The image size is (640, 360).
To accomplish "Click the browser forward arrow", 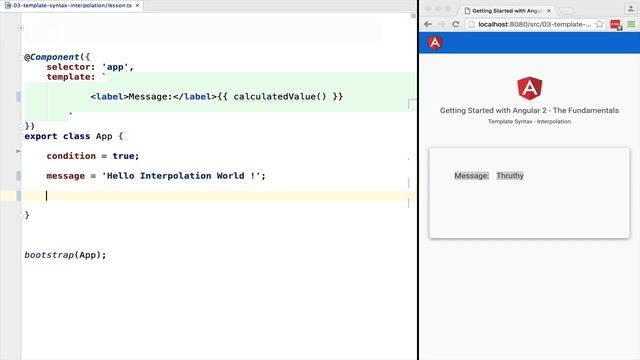I will click(442, 24).
